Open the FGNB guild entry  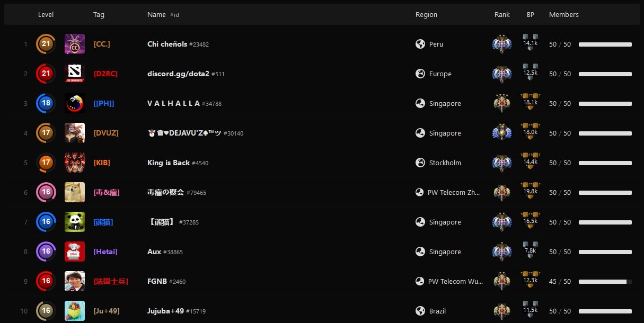[x=157, y=281]
